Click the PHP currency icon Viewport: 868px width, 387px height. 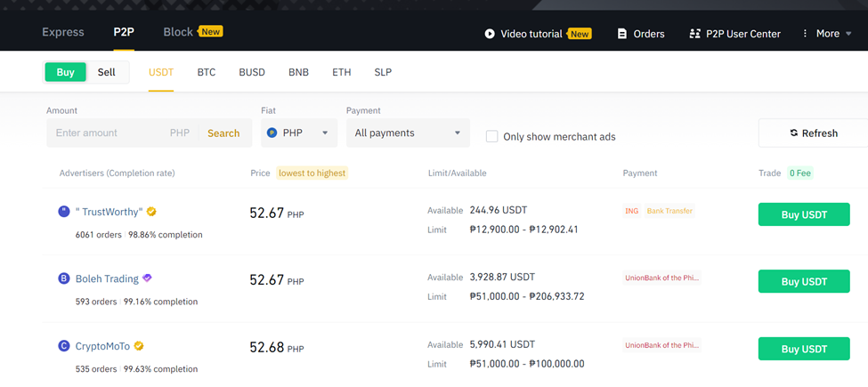coord(272,133)
